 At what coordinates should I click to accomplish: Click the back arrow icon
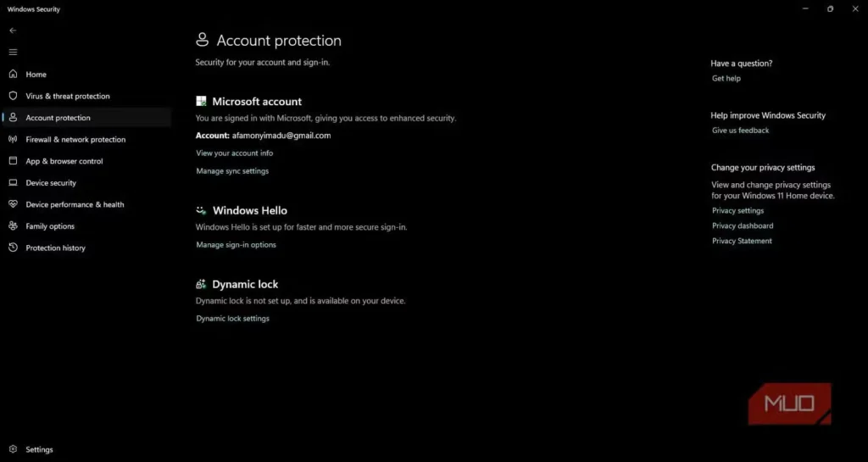point(13,31)
